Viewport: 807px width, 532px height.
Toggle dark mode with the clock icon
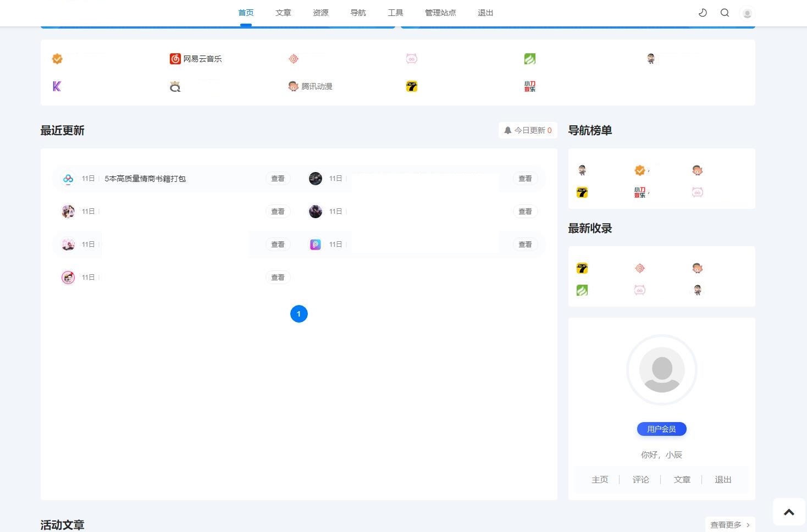coord(703,13)
